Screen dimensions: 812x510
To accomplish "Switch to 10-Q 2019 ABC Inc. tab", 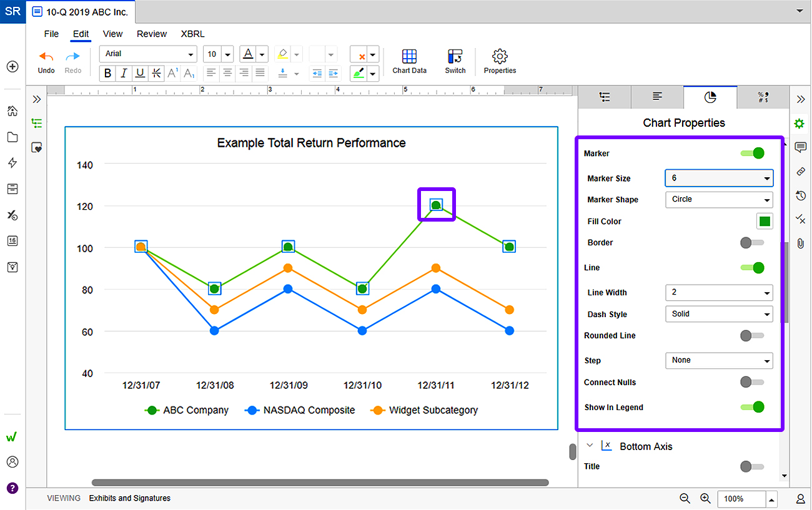I will click(x=81, y=12).
